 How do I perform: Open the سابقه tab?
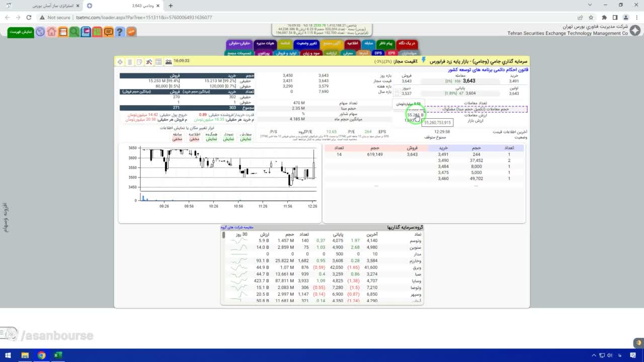tap(369, 43)
